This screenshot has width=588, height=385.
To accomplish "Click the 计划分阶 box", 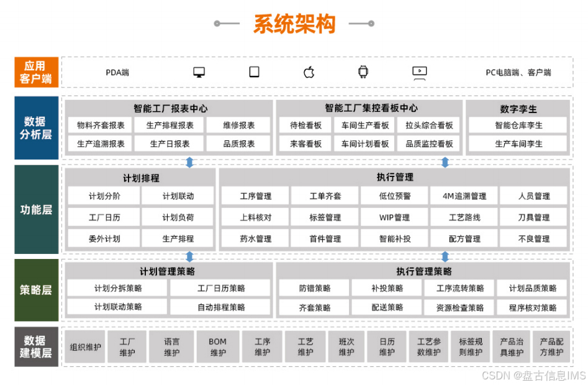I will 104,196.
